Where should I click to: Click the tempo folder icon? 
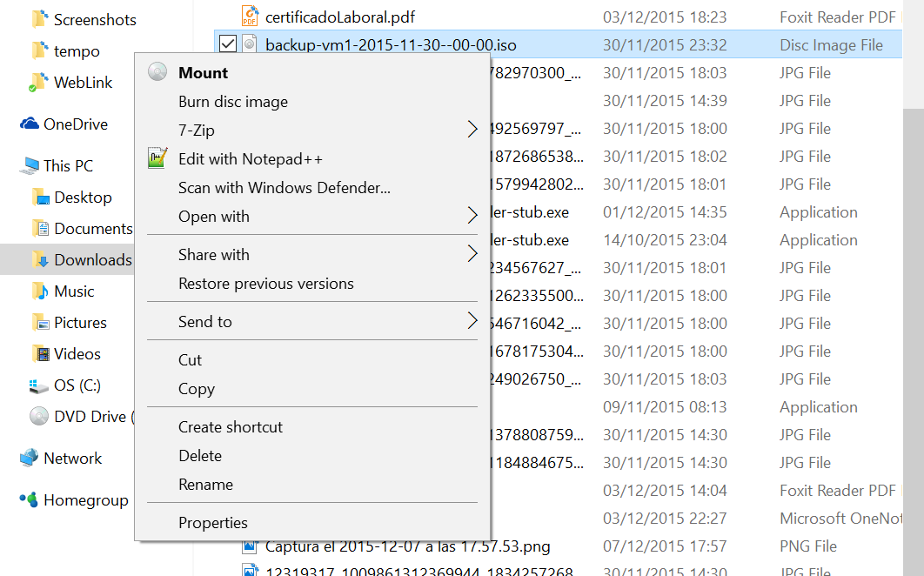click(40, 50)
